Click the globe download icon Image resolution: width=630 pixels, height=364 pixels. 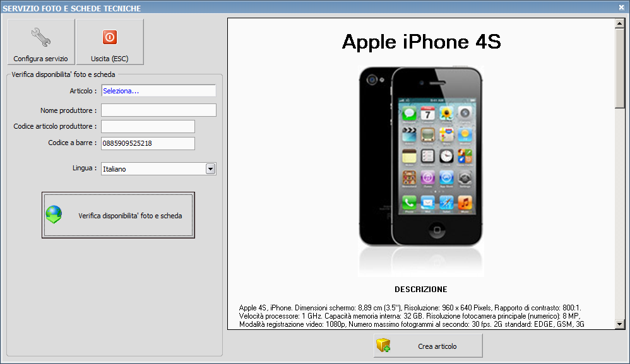(54, 214)
